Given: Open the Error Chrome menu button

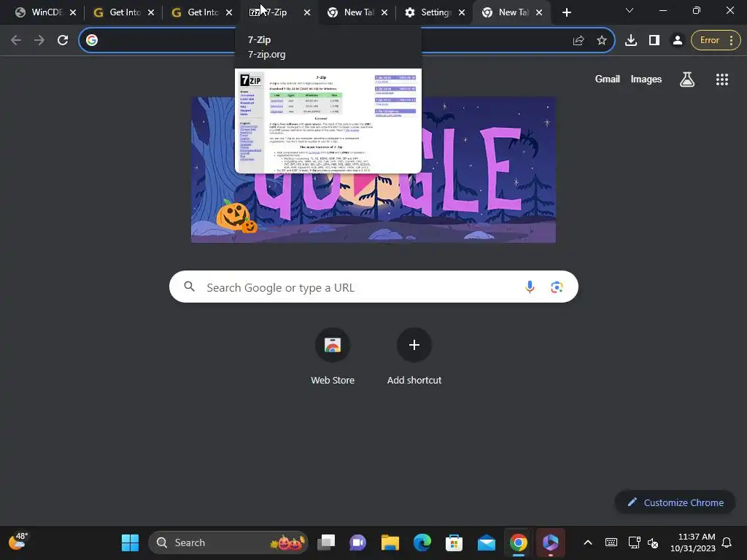Looking at the screenshot, I should [716, 40].
